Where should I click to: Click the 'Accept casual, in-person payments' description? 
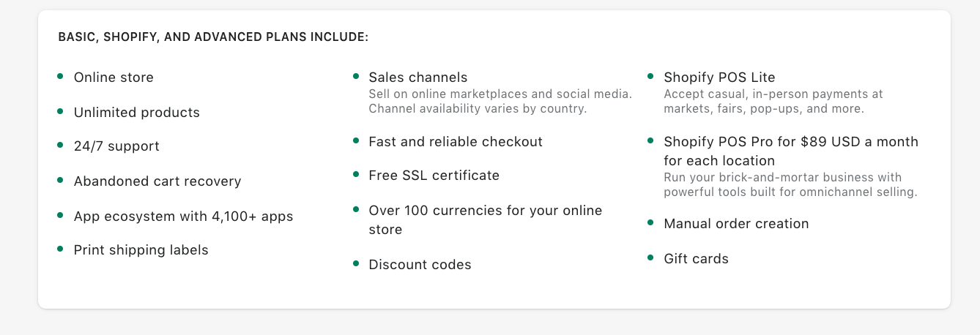(773, 102)
